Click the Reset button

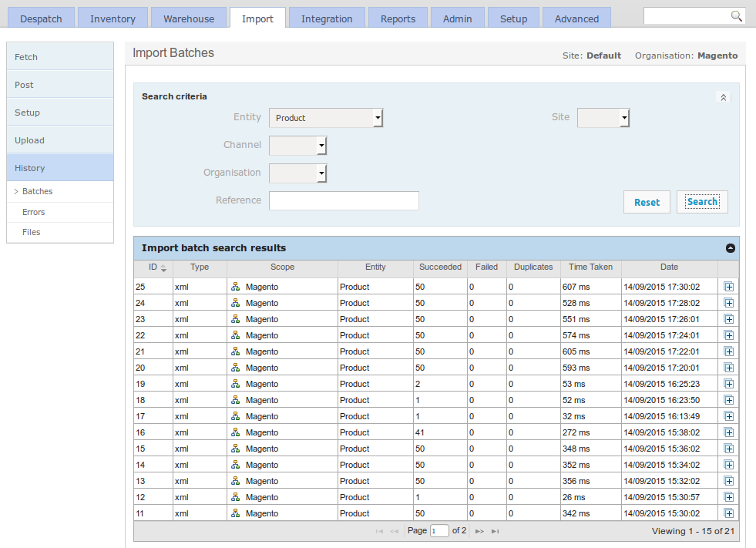647,201
